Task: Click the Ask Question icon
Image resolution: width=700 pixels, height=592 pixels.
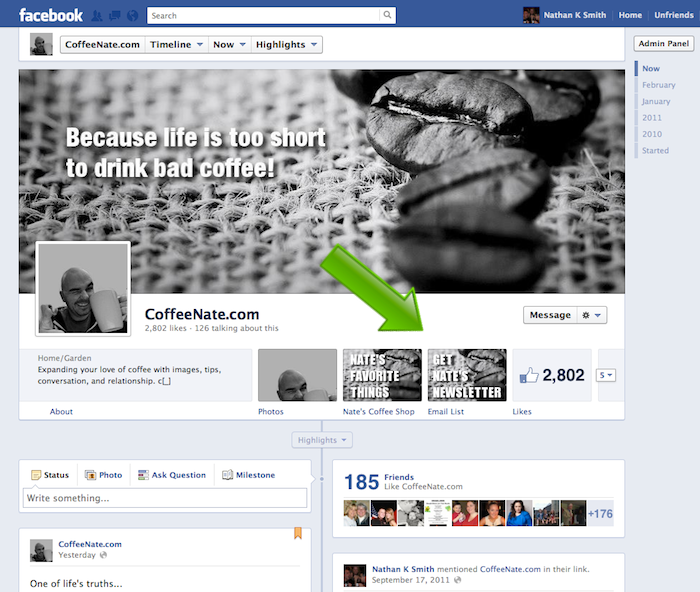Action: (143, 475)
